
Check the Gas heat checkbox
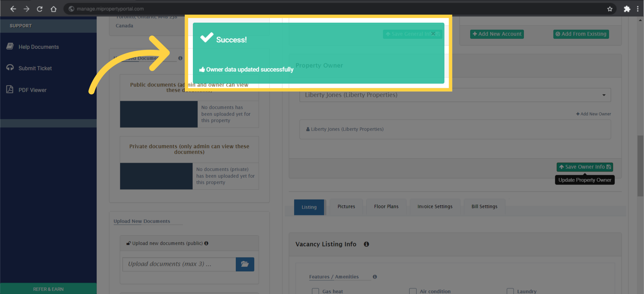point(315,291)
